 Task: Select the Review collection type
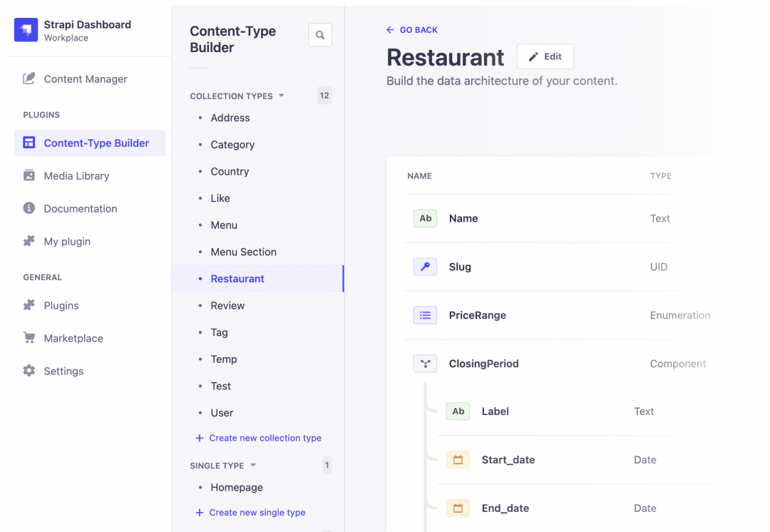click(227, 305)
